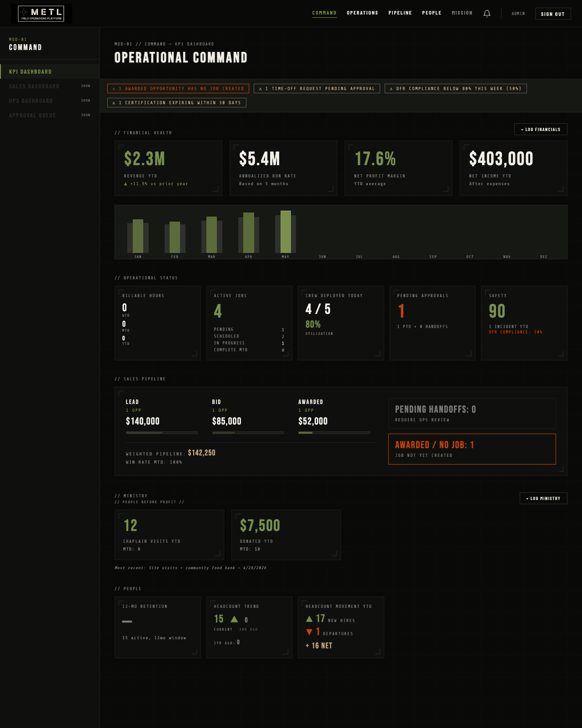Viewport: 582px width, 728px height.
Task: Select KPI Dashboard in the sidebar
Action: [x=50, y=71]
